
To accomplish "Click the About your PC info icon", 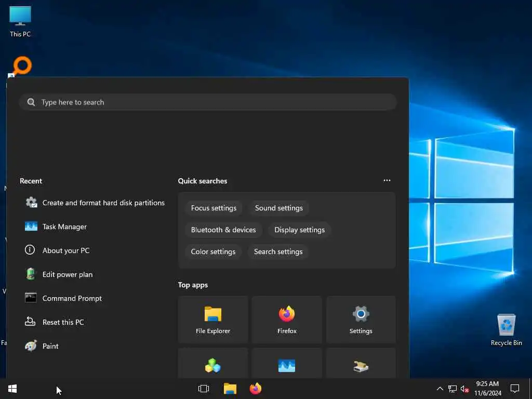I will pos(30,250).
